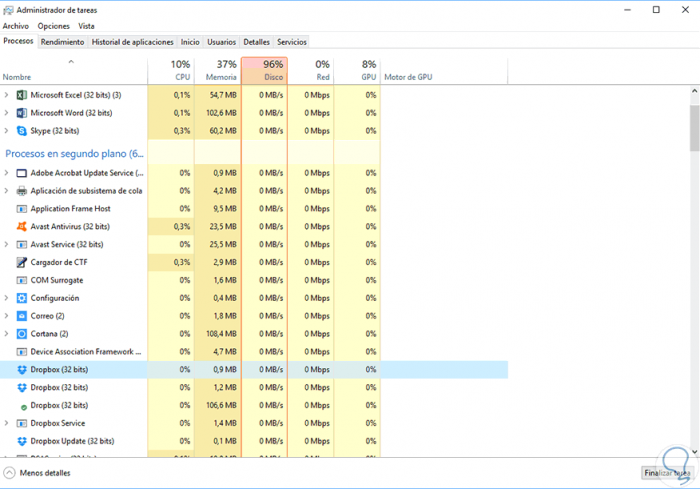Viewport: 700px width, 489px height.
Task: Switch to the Rendimiento tab
Action: (x=62, y=42)
